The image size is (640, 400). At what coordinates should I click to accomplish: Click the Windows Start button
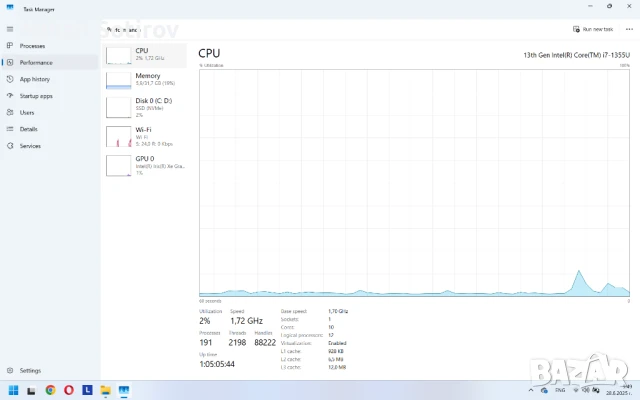(14, 389)
